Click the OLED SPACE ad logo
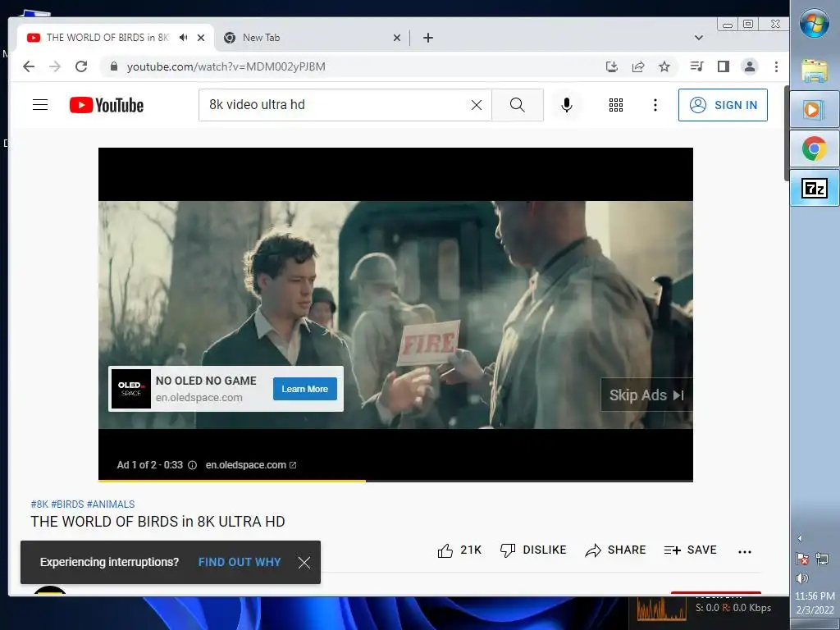The width and height of the screenshot is (840, 630). (x=130, y=389)
